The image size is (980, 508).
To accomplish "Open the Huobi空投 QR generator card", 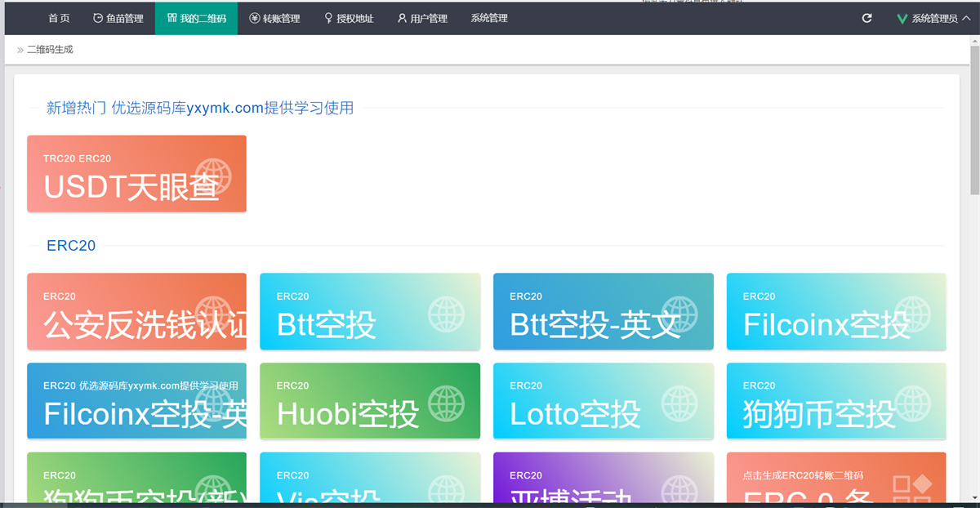I will [x=370, y=401].
